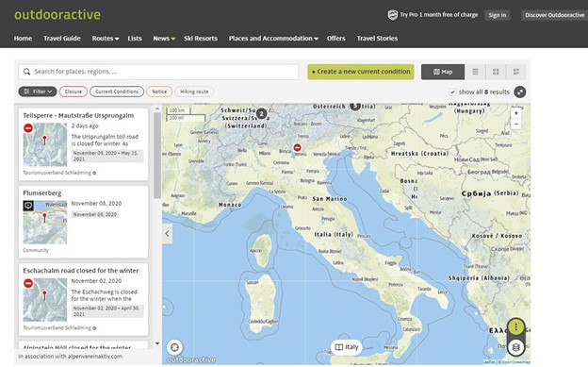Open the Travel Guide page
Screen dimensions: 588x367
[62, 39]
